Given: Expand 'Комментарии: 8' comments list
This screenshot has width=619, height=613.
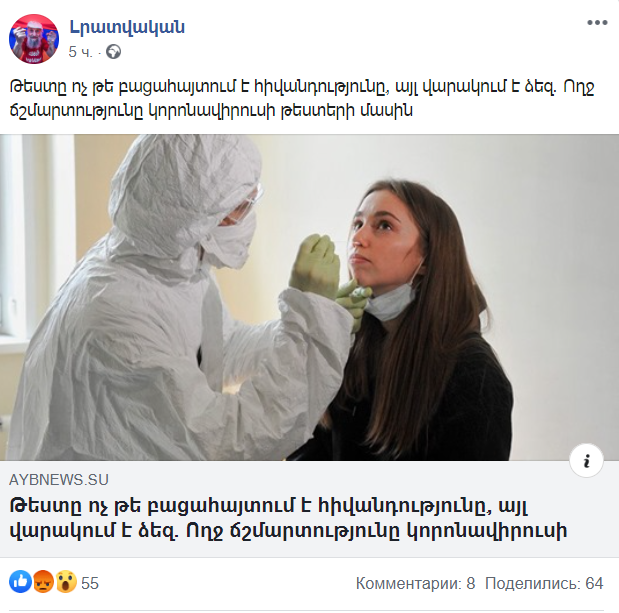Looking at the screenshot, I should (x=415, y=583).
